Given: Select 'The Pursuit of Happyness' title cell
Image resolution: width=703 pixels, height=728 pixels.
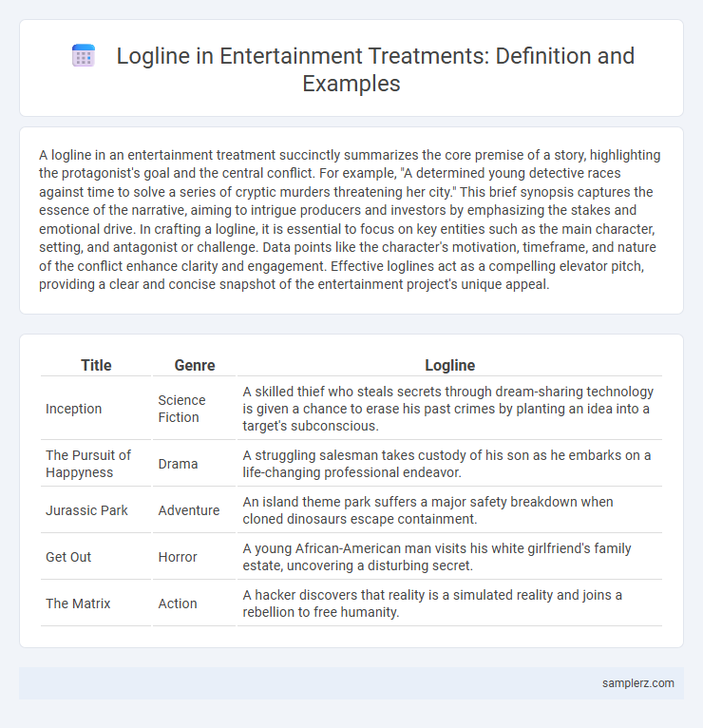Looking at the screenshot, I should tap(96, 464).
